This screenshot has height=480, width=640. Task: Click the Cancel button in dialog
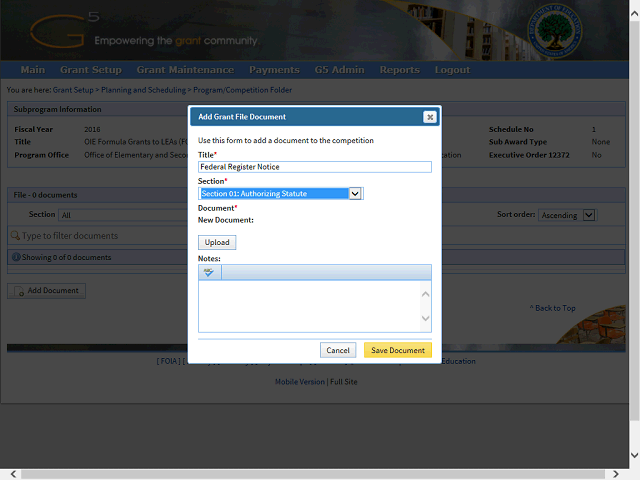coord(338,350)
